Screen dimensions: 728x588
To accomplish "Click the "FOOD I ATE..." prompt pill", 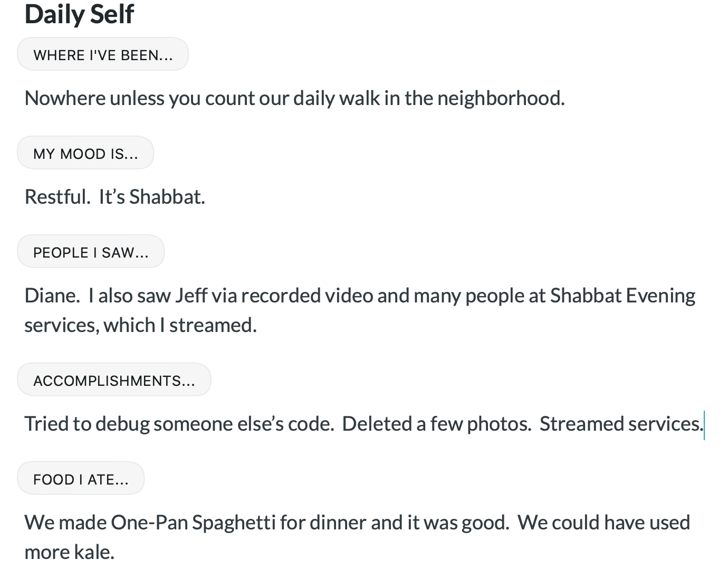I will point(81,479).
